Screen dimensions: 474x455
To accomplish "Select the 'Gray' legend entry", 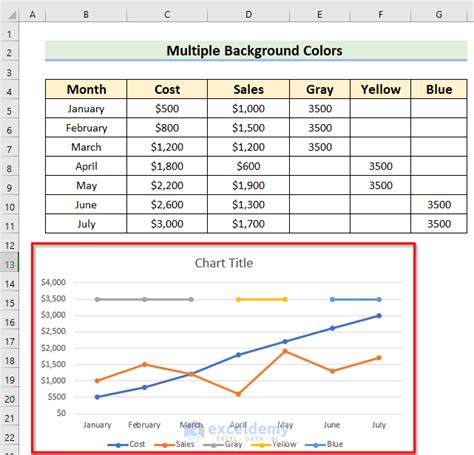I will click(x=222, y=444).
